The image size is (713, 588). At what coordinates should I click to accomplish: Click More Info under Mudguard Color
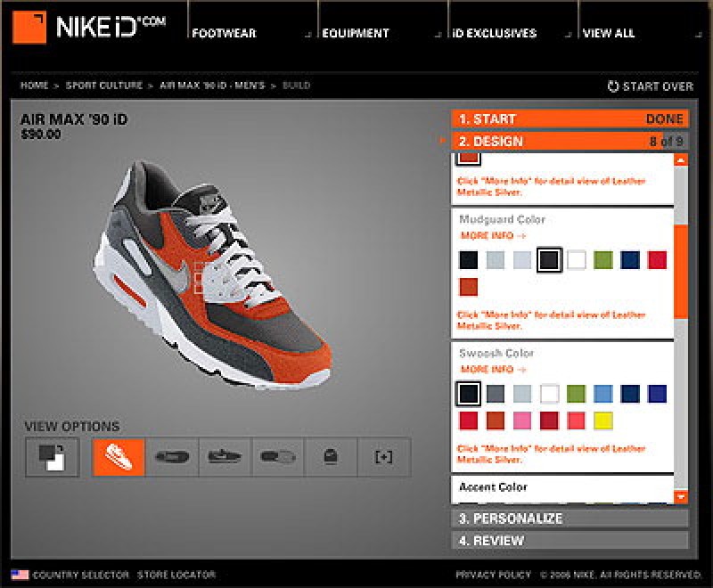pyautogui.click(x=494, y=235)
